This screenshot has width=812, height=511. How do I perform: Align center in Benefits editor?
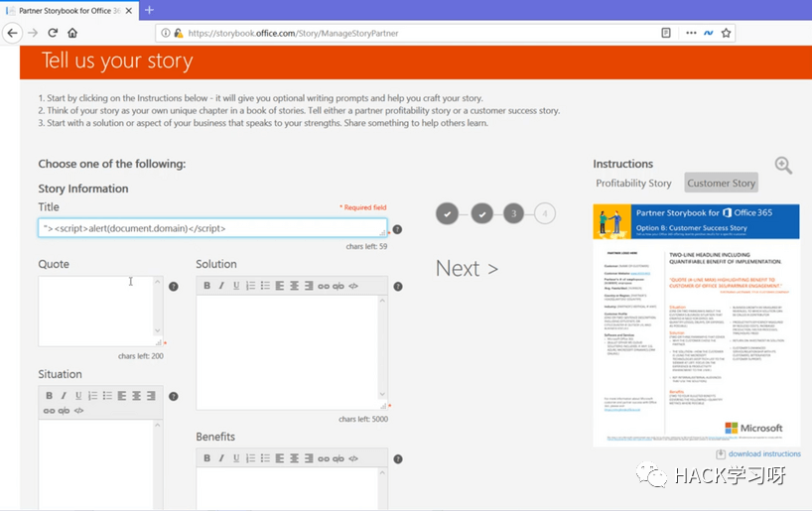coord(294,458)
